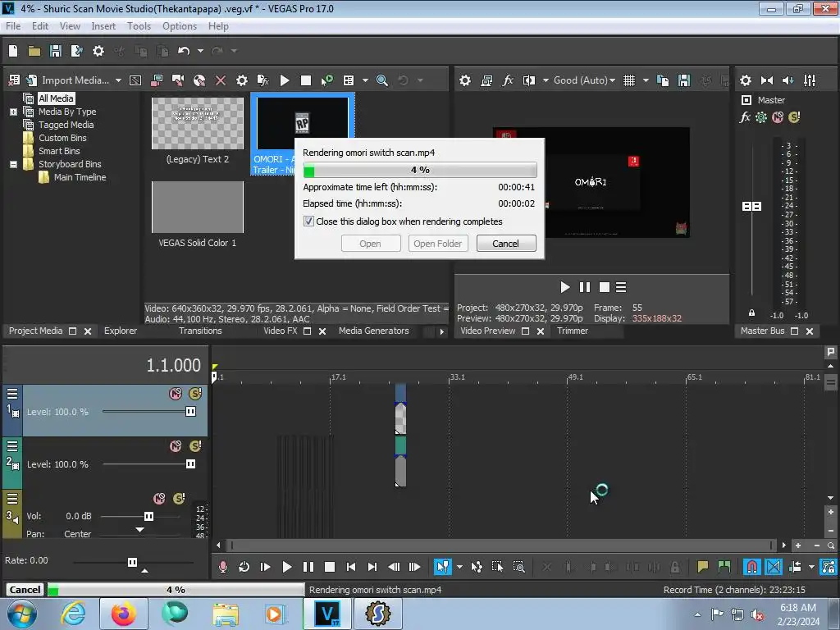Open project properties gear in main toolbar

[x=98, y=51]
